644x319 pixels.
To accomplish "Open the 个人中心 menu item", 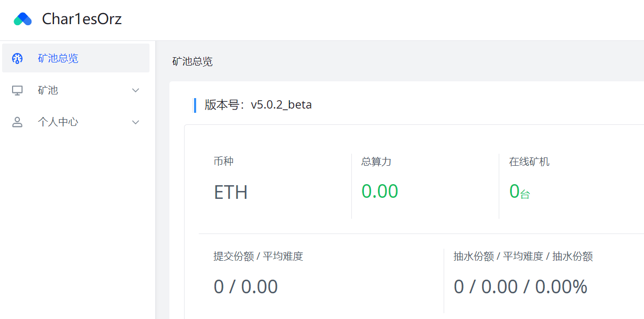I will [58, 122].
